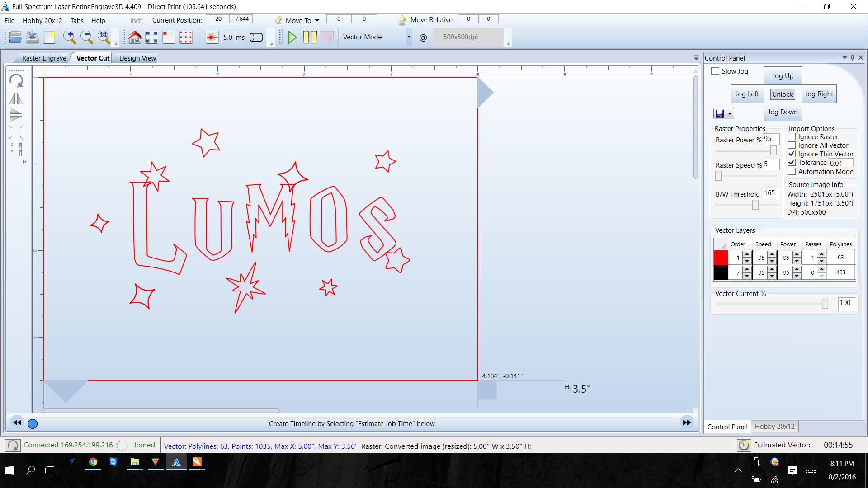The height and width of the screenshot is (488, 868).
Task: Click the rotate tool in left sidebar
Action: pos(16,81)
